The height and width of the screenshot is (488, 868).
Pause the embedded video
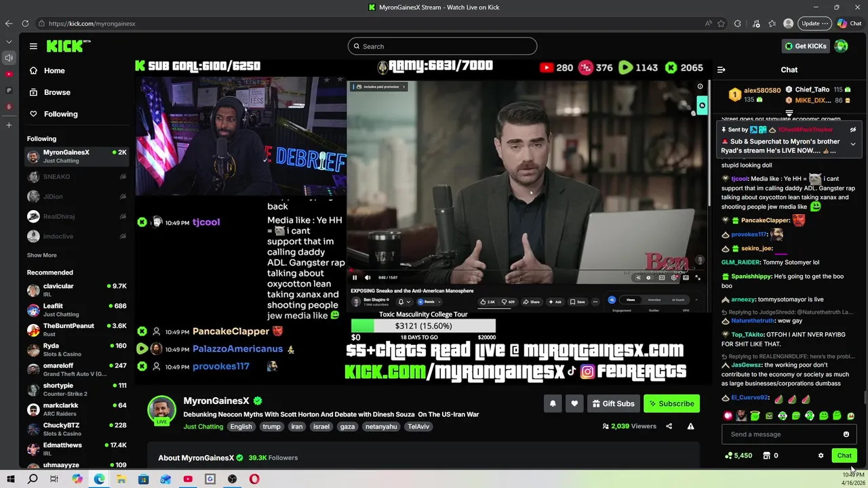tap(354, 277)
